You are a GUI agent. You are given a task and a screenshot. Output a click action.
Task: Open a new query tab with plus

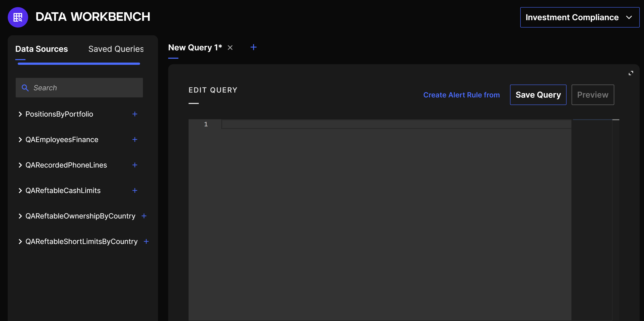(253, 47)
